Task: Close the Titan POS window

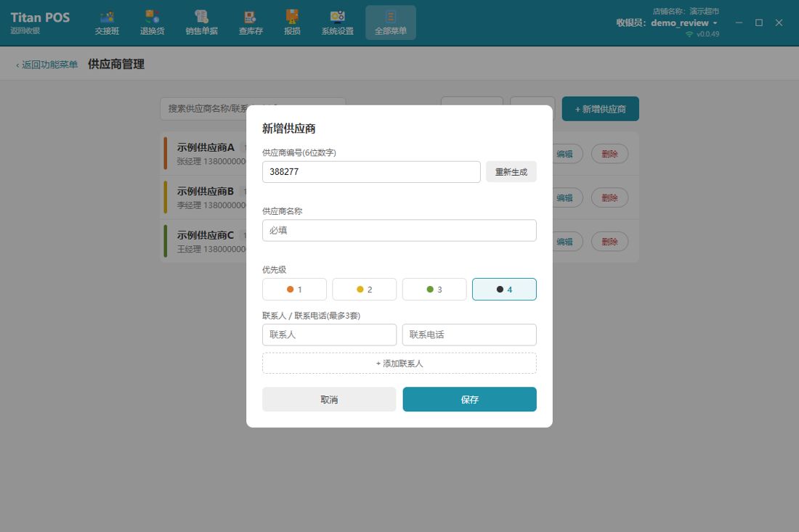Action: [x=779, y=23]
